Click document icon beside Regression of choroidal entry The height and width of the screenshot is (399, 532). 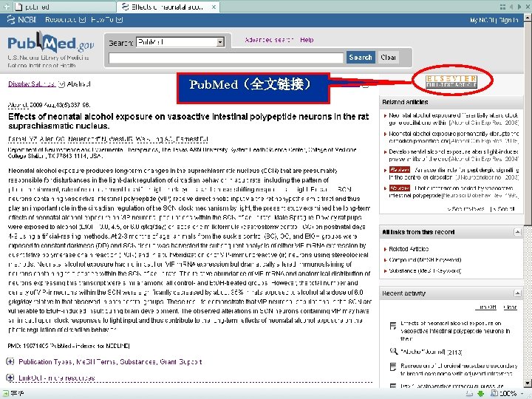tap(393, 366)
